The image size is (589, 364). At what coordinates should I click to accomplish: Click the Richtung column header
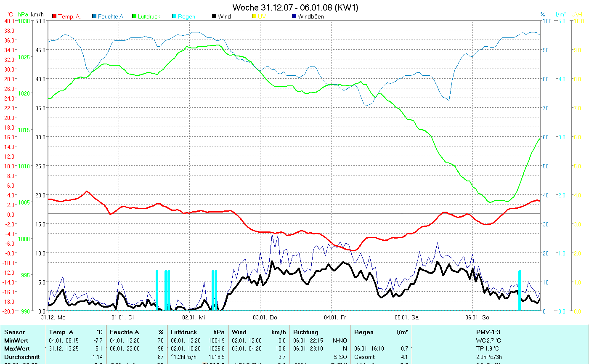306,332
